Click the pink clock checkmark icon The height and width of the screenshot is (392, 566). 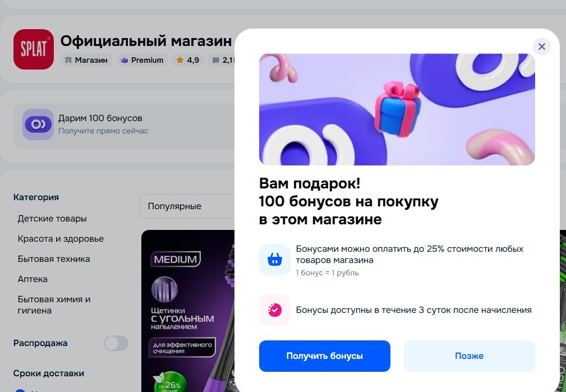pos(275,310)
